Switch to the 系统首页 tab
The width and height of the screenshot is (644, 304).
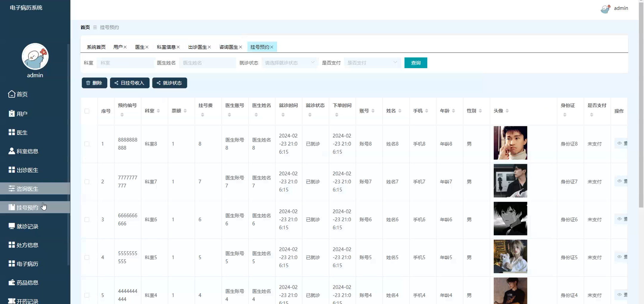coord(96,47)
